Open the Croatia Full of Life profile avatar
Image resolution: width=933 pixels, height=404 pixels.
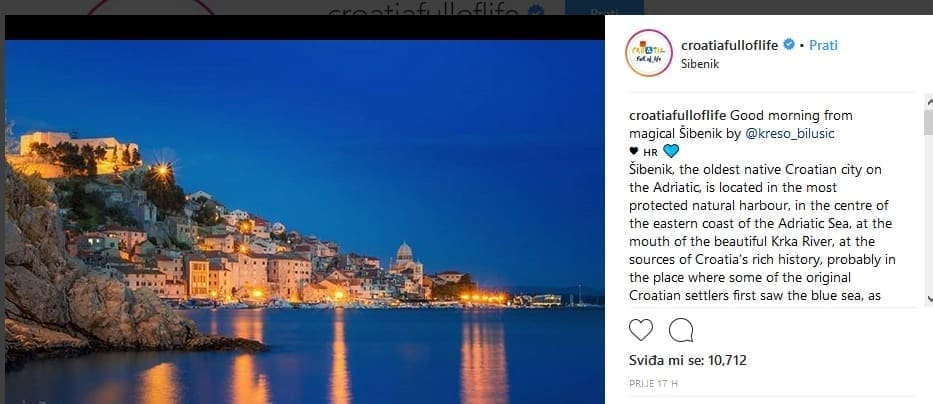coord(649,53)
